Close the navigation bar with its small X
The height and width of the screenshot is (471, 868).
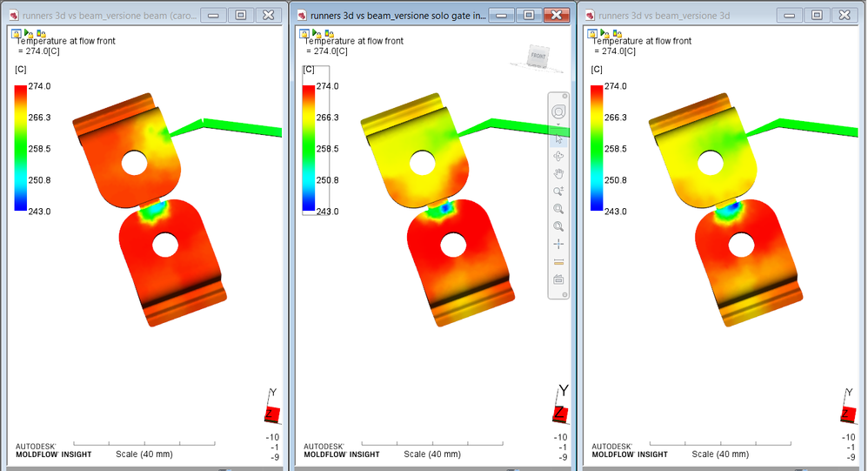click(564, 96)
